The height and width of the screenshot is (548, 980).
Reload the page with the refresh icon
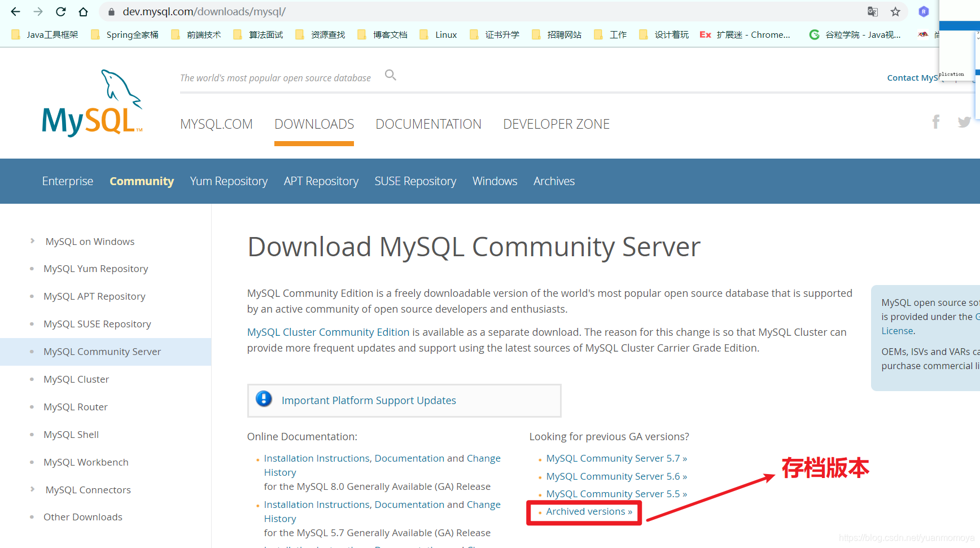point(60,11)
